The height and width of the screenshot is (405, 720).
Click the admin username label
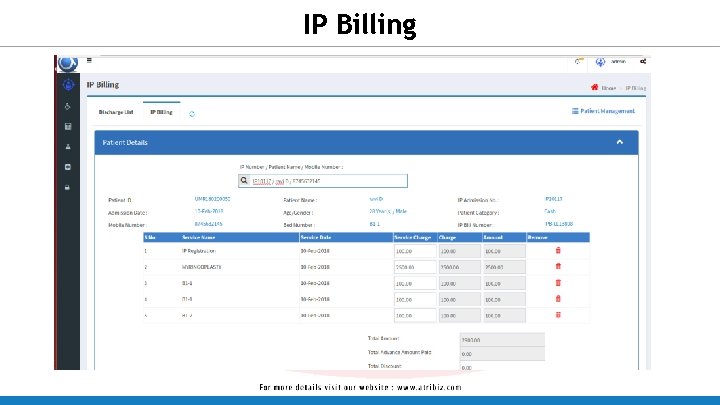(618, 62)
